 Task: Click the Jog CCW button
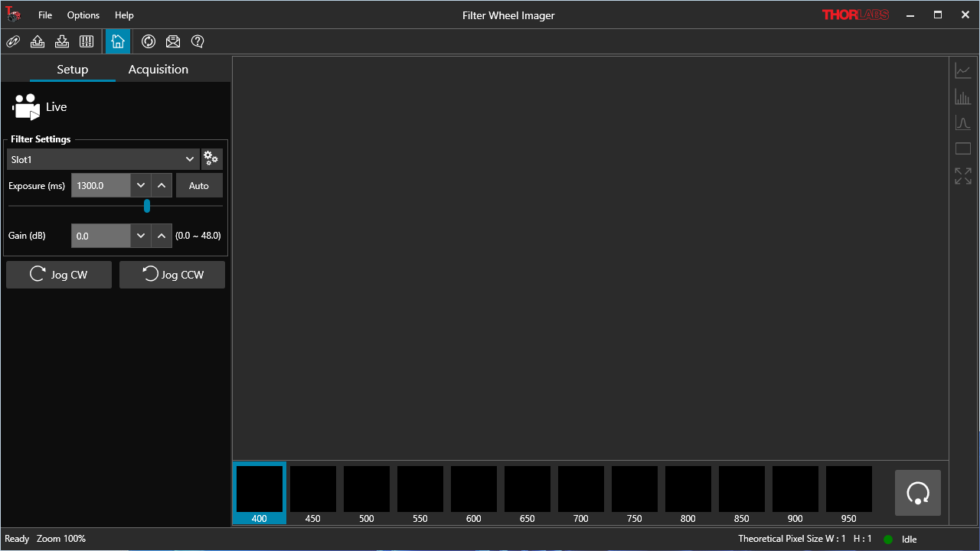(172, 275)
